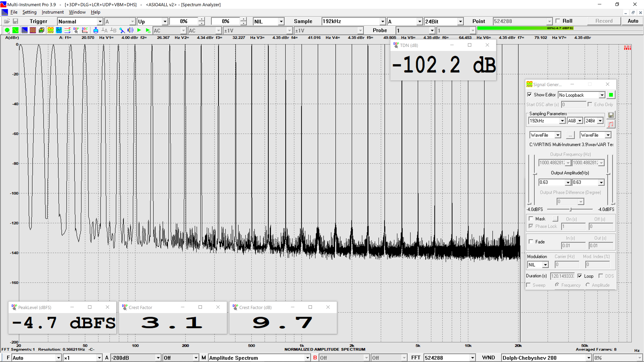Open the trigger edge Up dropdown
Image resolution: width=644 pixels, height=362 pixels.
(152, 21)
